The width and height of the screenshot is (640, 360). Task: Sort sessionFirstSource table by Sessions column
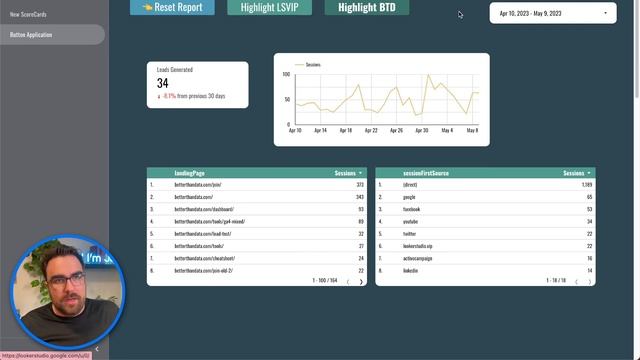[577, 173]
